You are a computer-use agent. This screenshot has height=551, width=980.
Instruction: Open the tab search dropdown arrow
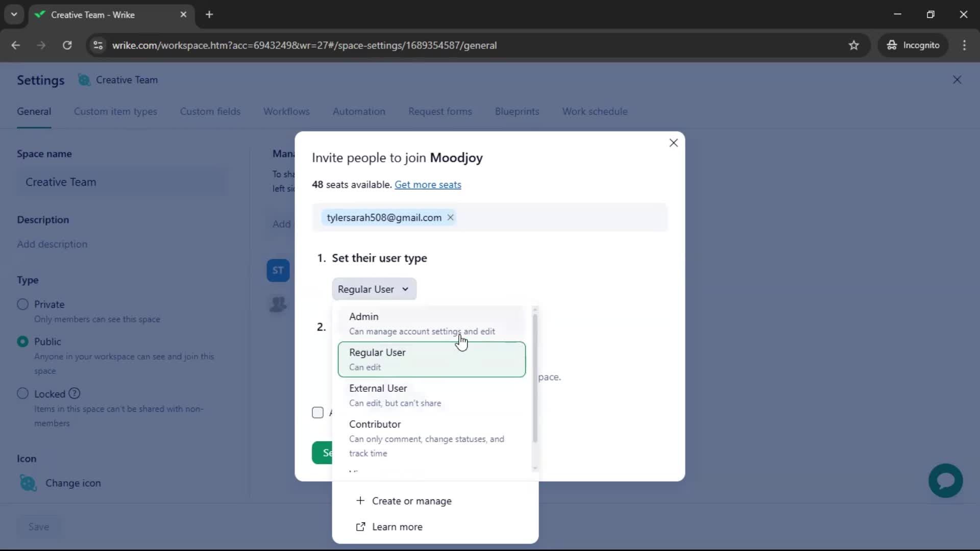point(14,15)
